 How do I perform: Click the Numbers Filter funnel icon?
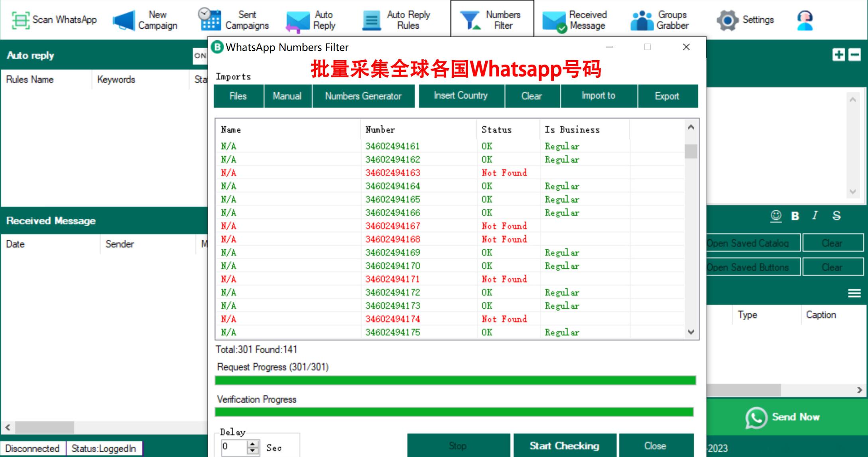(x=470, y=20)
